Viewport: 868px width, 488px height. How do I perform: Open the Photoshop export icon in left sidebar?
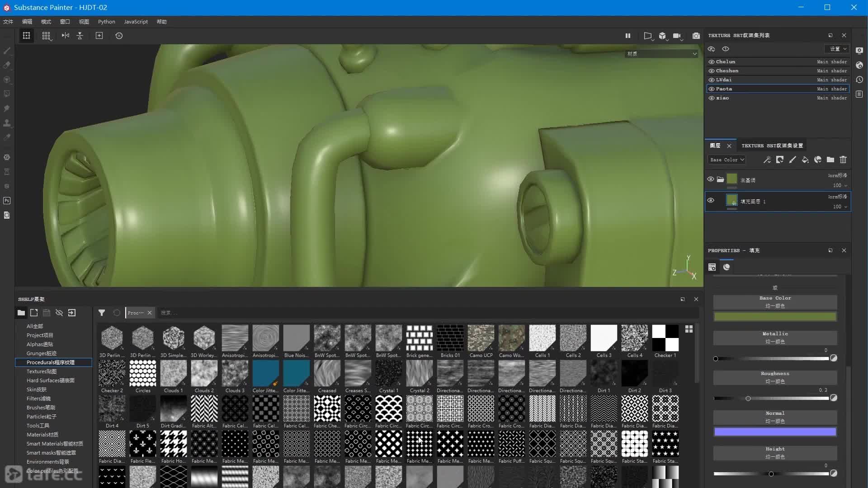[7, 201]
